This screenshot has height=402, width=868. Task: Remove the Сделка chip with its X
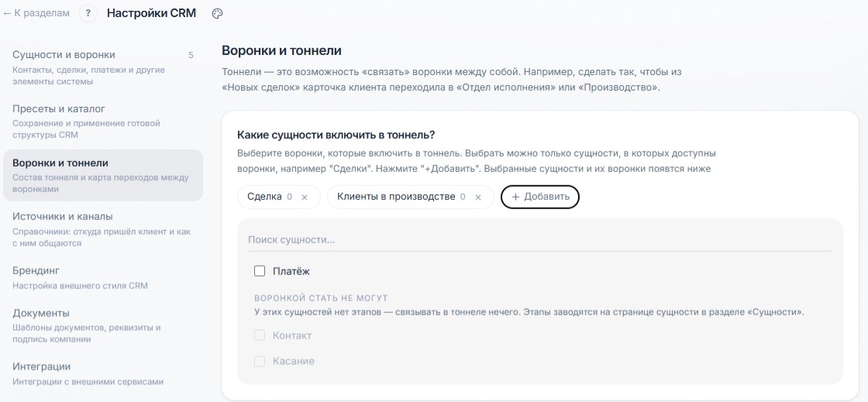(x=304, y=197)
